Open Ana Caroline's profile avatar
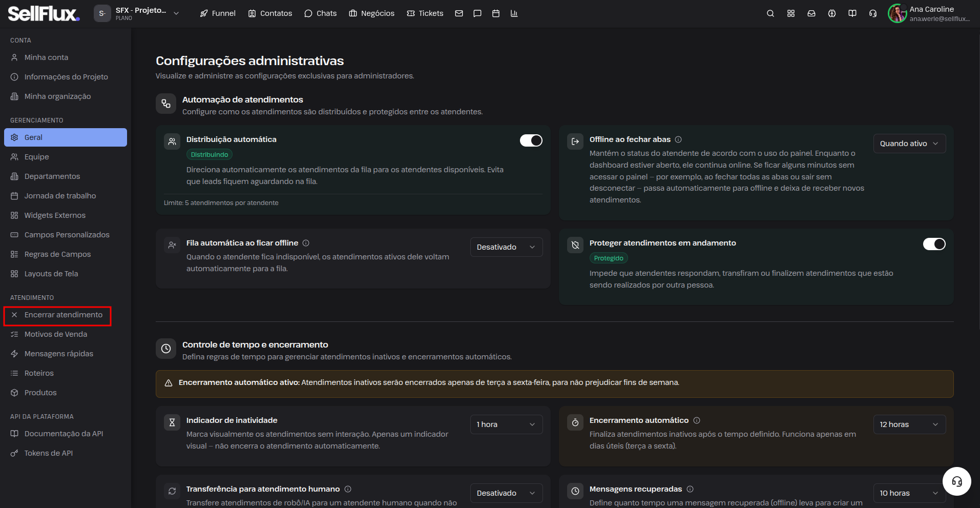This screenshot has width=980, height=508. [898, 13]
